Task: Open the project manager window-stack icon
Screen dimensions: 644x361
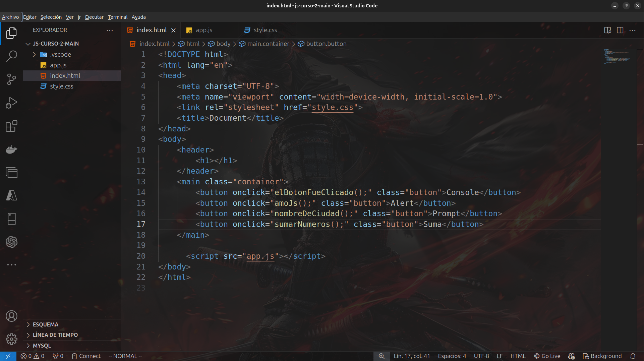Action: click(x=11, y=172)
